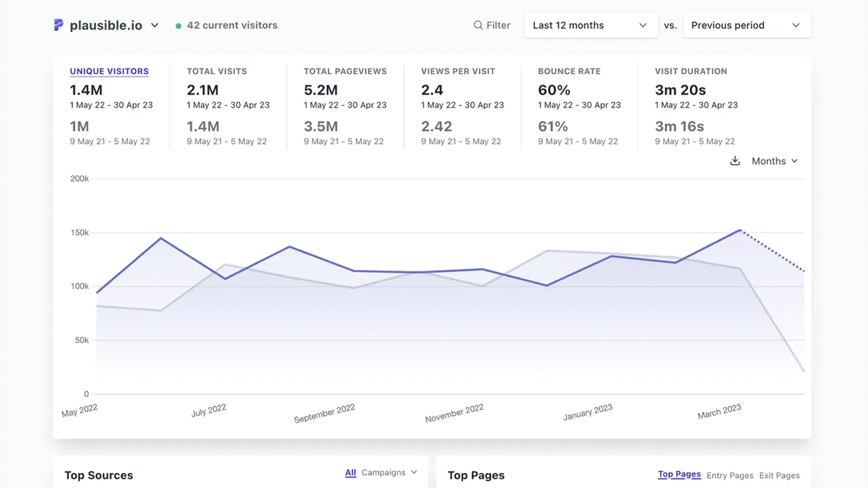Click the 60% bounce rate value
Screen dimensions: 868x488
(x=554, y=90)
